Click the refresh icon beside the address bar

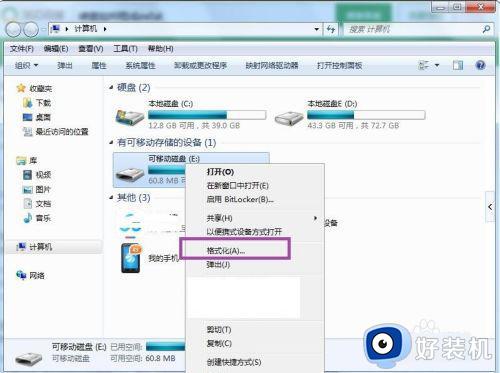tap(331, 29)
